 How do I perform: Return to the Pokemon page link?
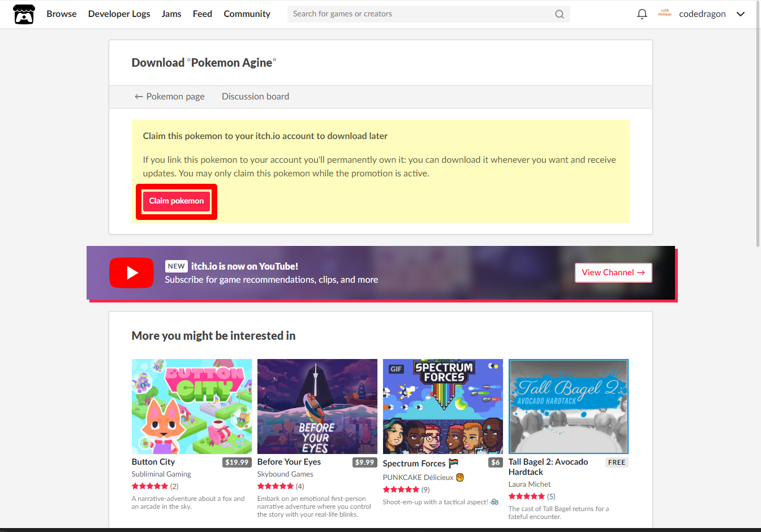[x=169, y=97]
